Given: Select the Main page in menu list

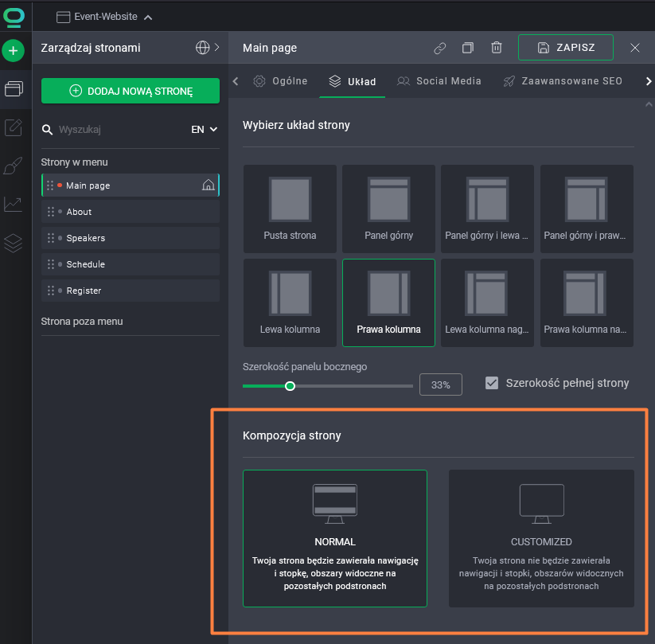Looking at the screenshot, I should pyautogui.click(x=131, y=185).
